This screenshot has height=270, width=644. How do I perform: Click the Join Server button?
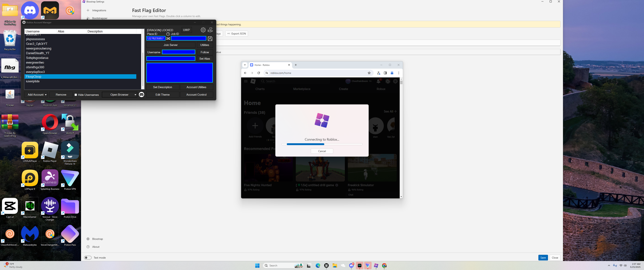(x=171, y=45)
